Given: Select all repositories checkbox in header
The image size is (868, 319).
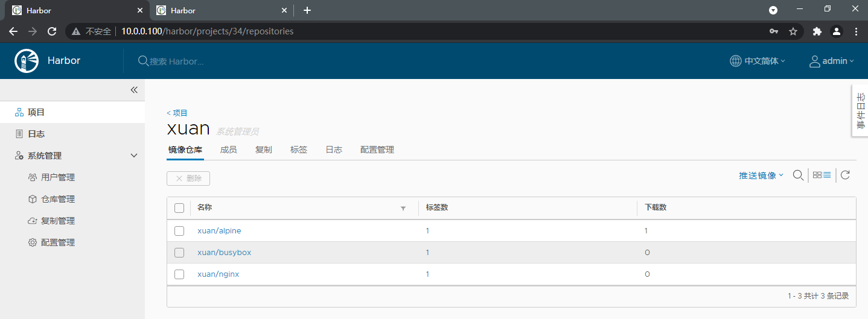Looking at the screenshot, I should click(179, 208).
